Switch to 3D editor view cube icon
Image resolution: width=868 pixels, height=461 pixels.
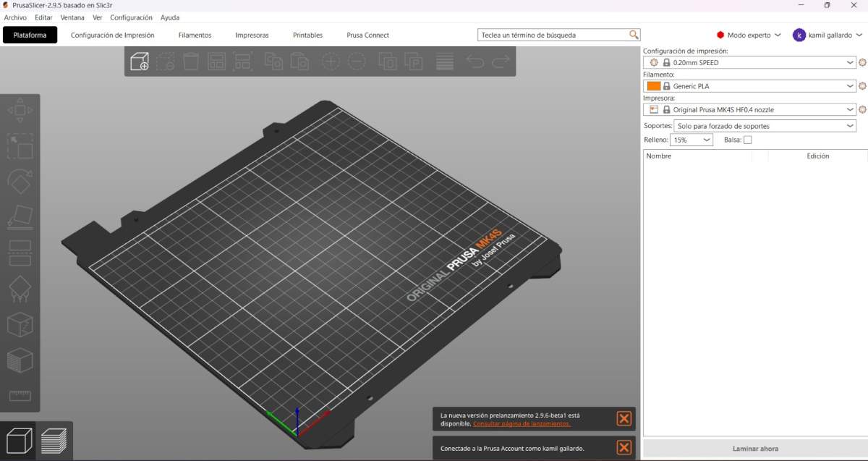pos(19,440)
